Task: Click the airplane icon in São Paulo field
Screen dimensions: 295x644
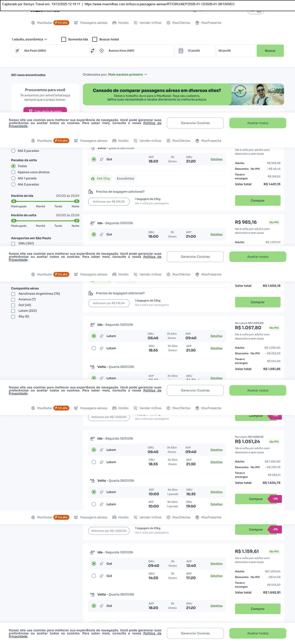Action: (17, 51)
